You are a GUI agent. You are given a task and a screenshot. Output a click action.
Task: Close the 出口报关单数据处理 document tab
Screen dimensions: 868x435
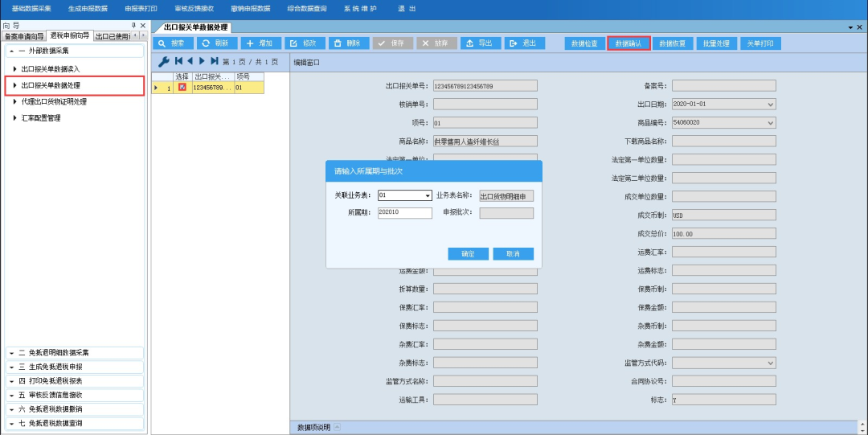860,27
